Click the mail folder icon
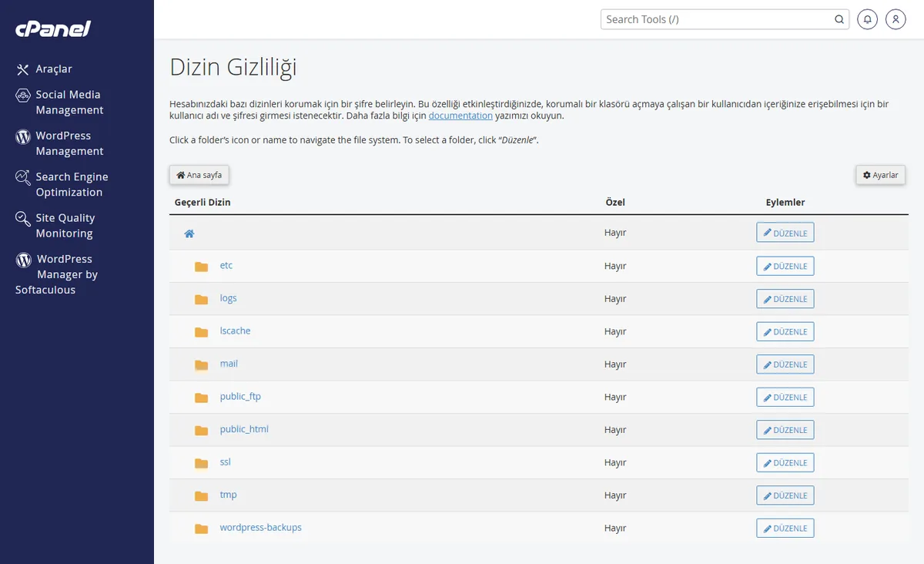 (202, 364)
